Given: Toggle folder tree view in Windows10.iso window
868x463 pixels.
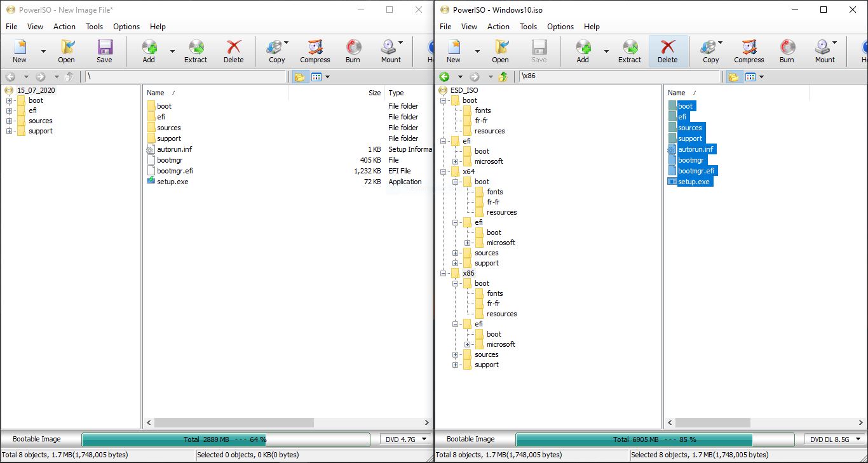Looking at the screenshot, I should coord(733,77).
